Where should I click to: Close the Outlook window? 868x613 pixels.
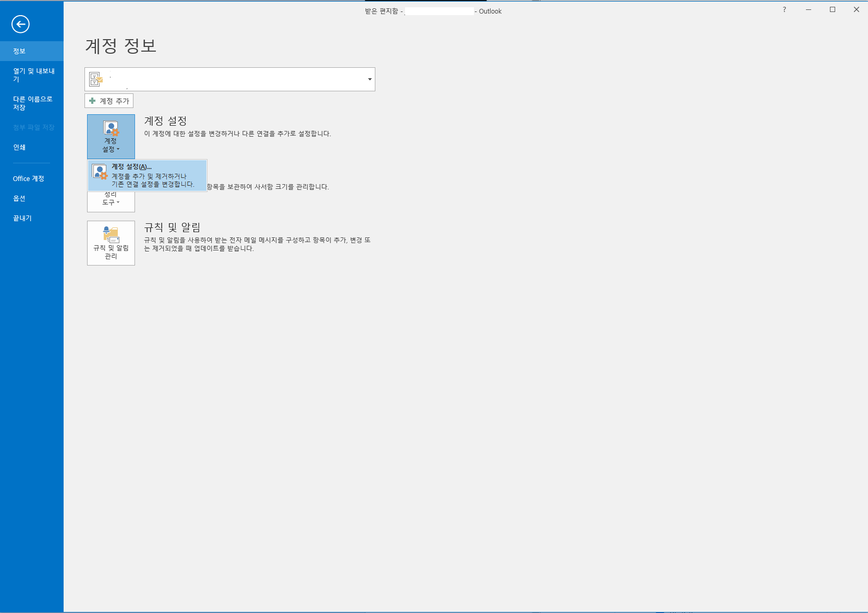(x=857, y=9)
